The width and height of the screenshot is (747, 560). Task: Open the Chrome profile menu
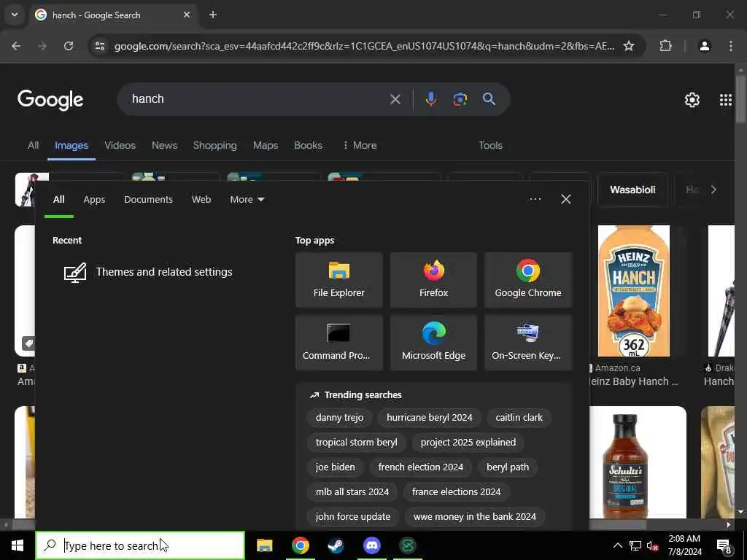[x=705, y=46]
